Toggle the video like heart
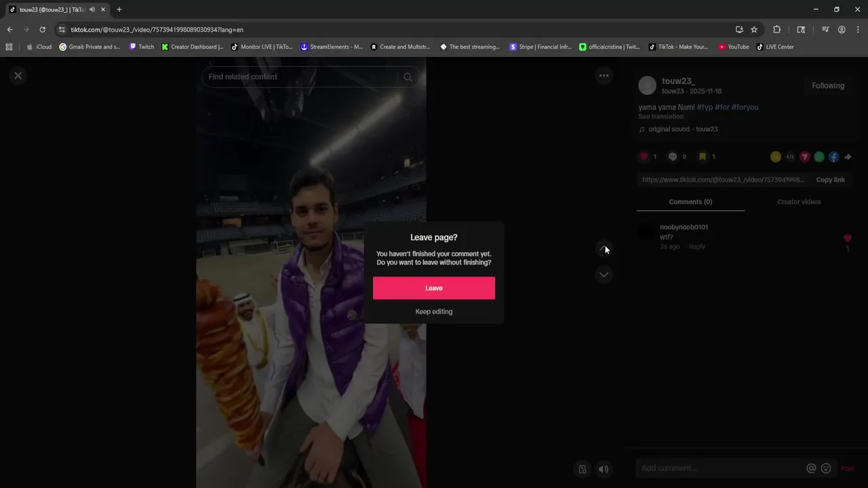This screenshot has width=868, height=488. point(644,157)
